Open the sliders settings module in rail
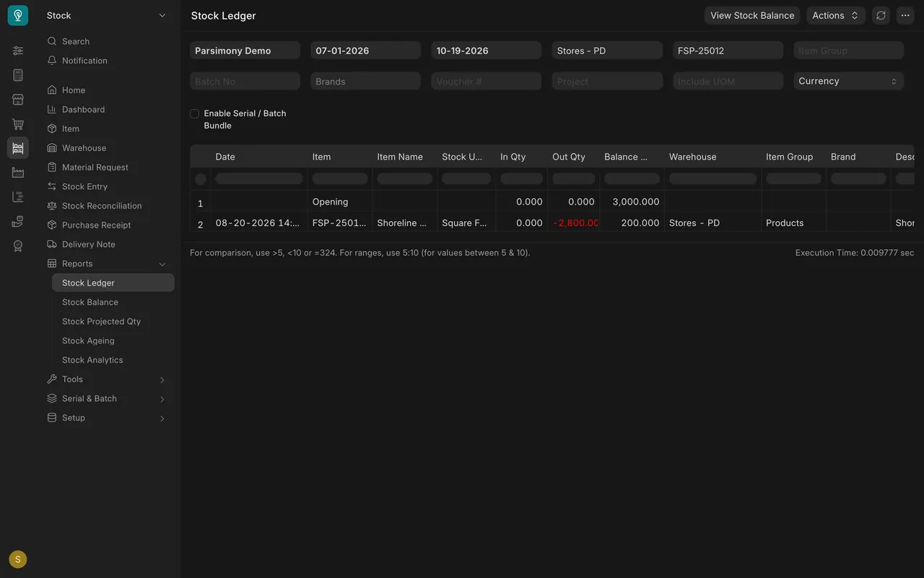Image resolution: width=924 pixels, height=578 pixels. [18, 51]
